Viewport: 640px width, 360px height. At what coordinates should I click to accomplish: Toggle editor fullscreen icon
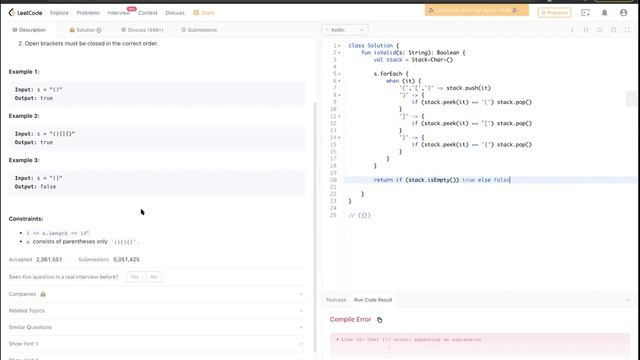(627, 30)
